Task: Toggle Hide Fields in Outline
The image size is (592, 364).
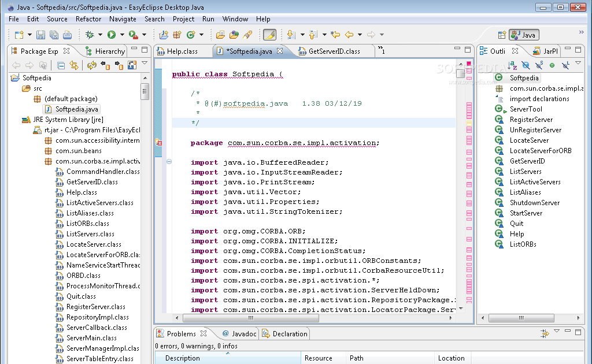Action: (x=526, y=66)
